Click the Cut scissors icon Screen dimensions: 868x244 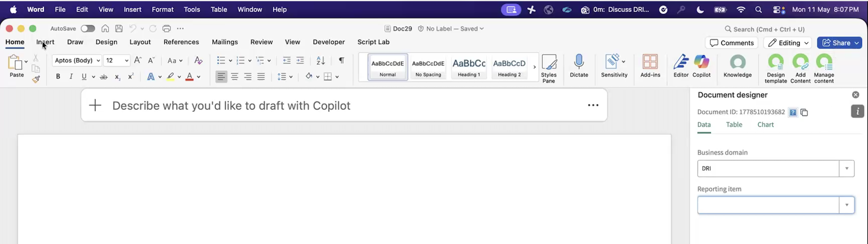pos(35,58)
